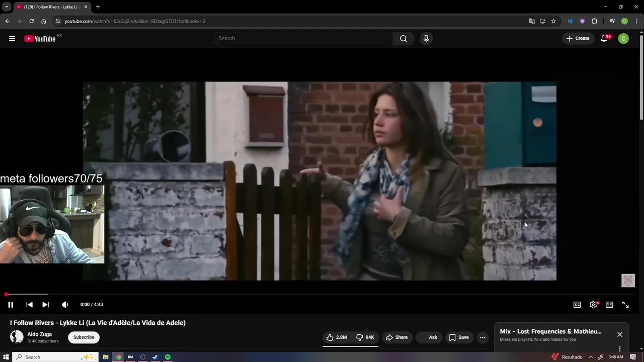Open the notifications bell

(x=605, y=38)
